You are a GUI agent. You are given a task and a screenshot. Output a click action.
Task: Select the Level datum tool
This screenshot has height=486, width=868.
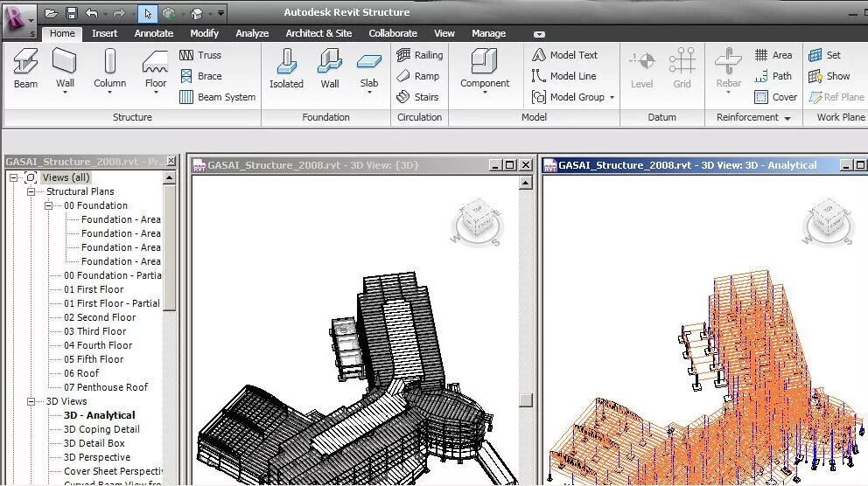click(641, 68)
